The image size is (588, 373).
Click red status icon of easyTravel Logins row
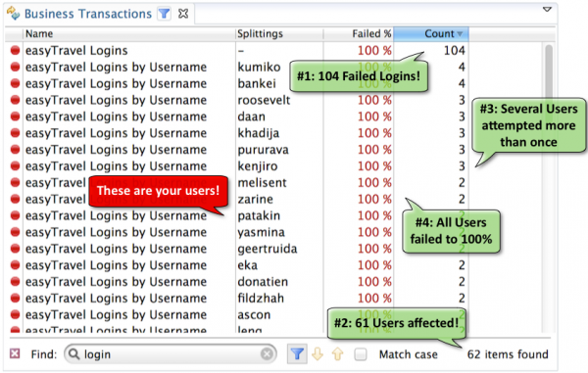click(x=15, y=50)
